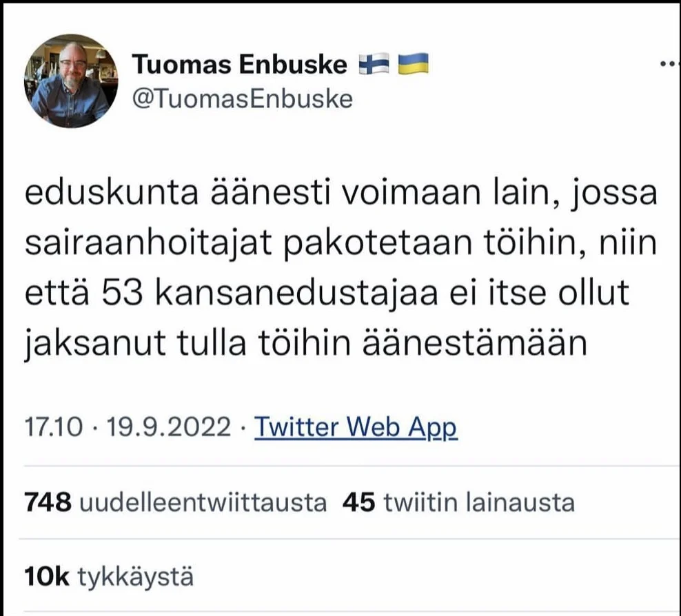681x616 pixels.
Task: Open Tuomas Enbuske's profile picture
Action: tap(71, 81)
